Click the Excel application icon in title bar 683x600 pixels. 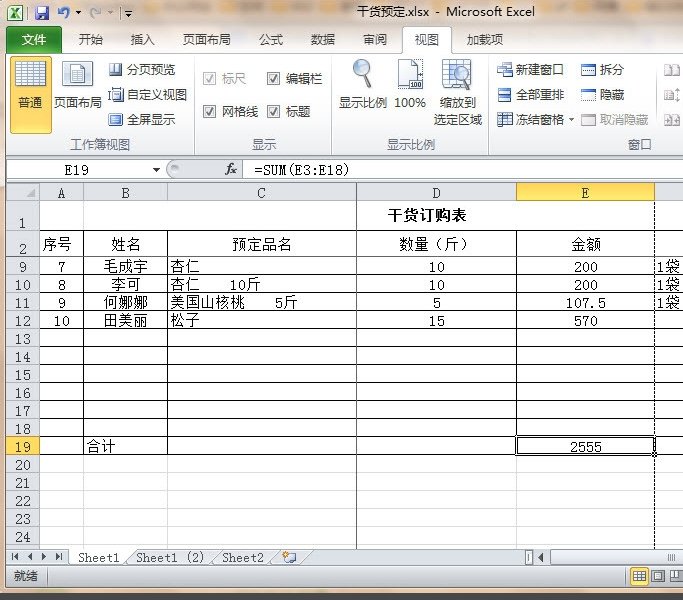click(x=16, y=13)
